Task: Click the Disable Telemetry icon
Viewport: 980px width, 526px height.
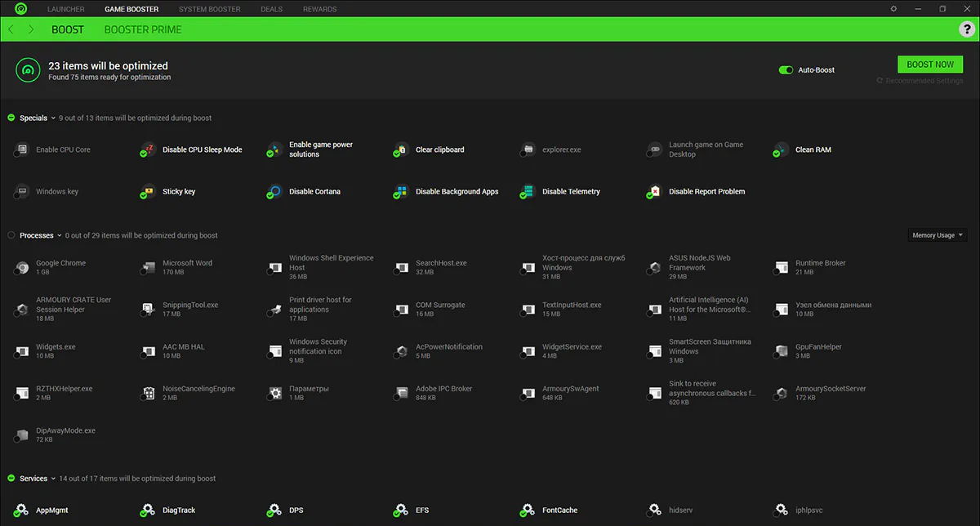Action: [528, 192]
